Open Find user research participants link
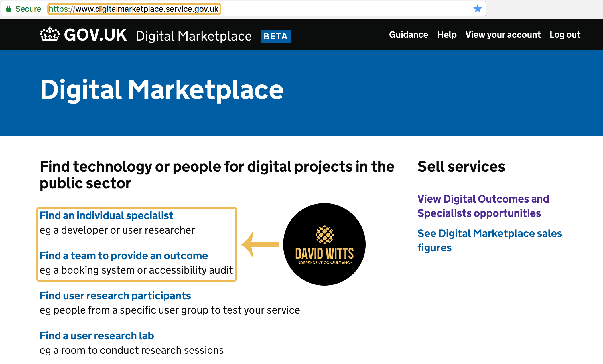This screenshot has height=364, width=603. [x=115, y=296]
